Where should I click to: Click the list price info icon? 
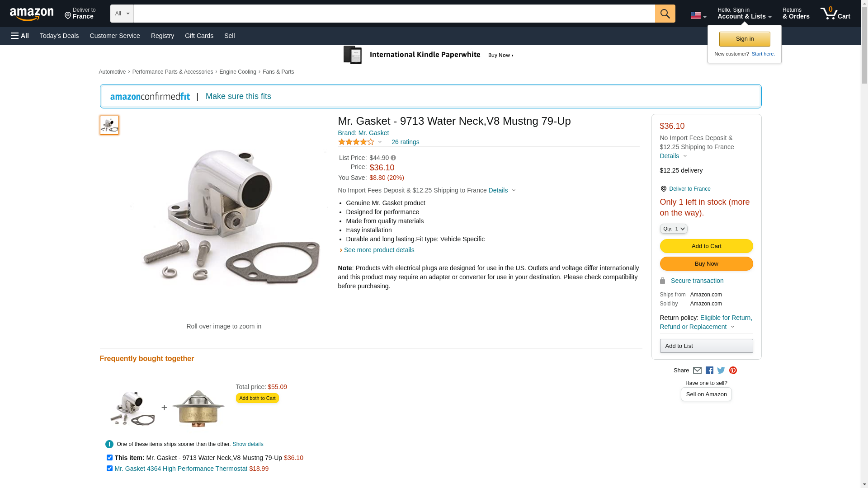[393, 158]
